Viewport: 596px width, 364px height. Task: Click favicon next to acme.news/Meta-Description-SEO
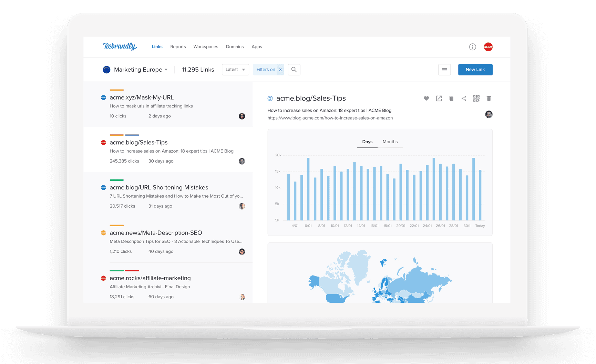103,233
